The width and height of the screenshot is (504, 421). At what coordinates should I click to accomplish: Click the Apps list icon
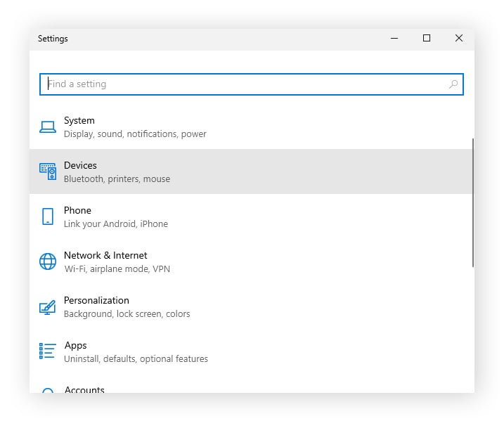48,351
